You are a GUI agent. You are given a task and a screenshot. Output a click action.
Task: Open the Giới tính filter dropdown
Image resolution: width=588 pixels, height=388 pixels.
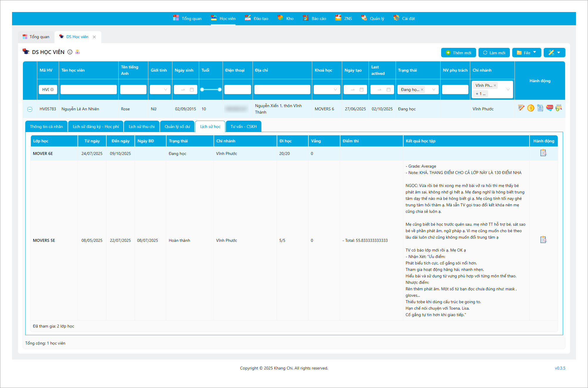click(160, 90)
